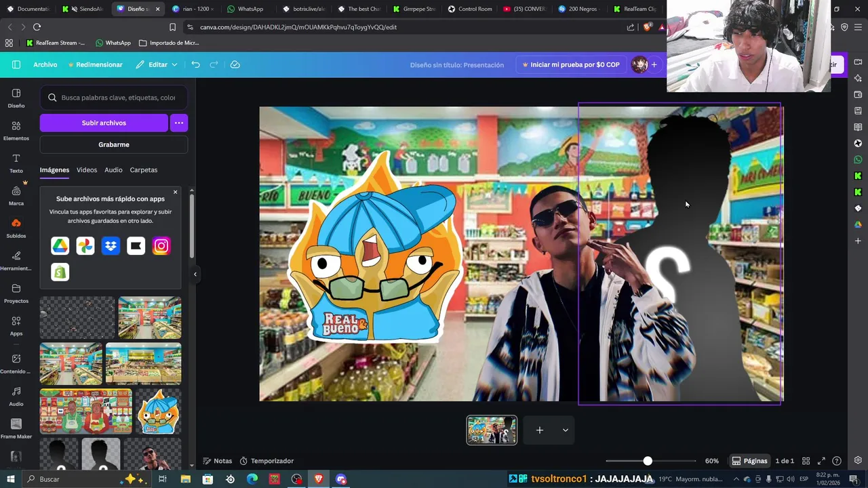Image resolution: width=868 pixels, height=488 pixels.
Task: Switch to grid view of pages
Action: point(806,461)
